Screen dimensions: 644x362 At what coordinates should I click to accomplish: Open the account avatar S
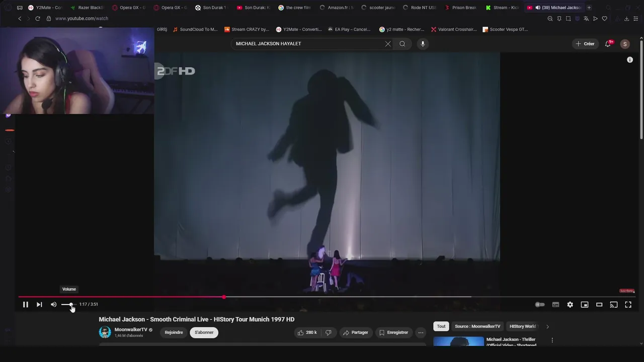point(625,44)
